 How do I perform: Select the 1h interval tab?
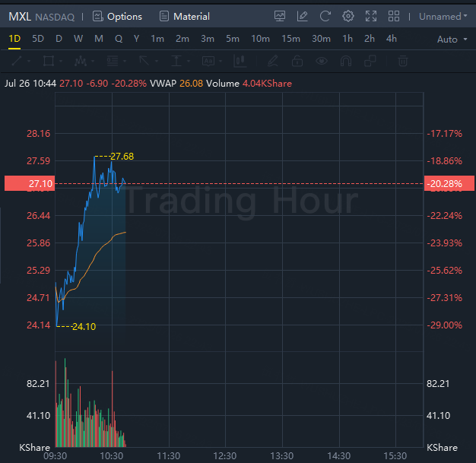pos(347,39)
